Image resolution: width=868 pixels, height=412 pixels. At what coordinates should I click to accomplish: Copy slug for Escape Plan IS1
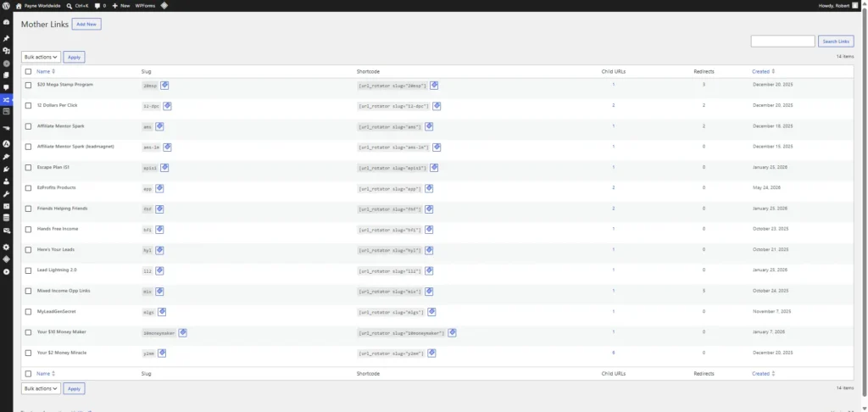(164, 168)
